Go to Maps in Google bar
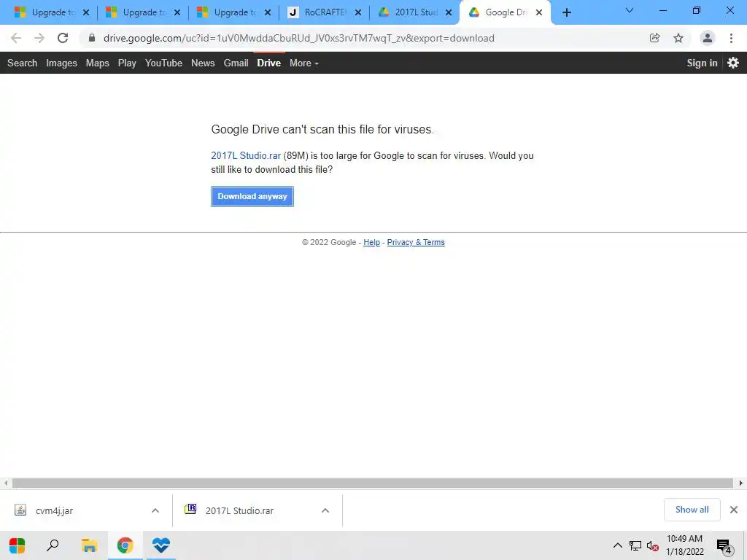The image size is (747, 560). coord(98,63)
